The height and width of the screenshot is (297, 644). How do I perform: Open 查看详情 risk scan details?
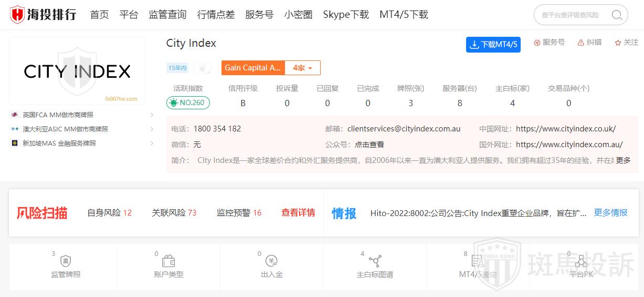pos(298,213)
